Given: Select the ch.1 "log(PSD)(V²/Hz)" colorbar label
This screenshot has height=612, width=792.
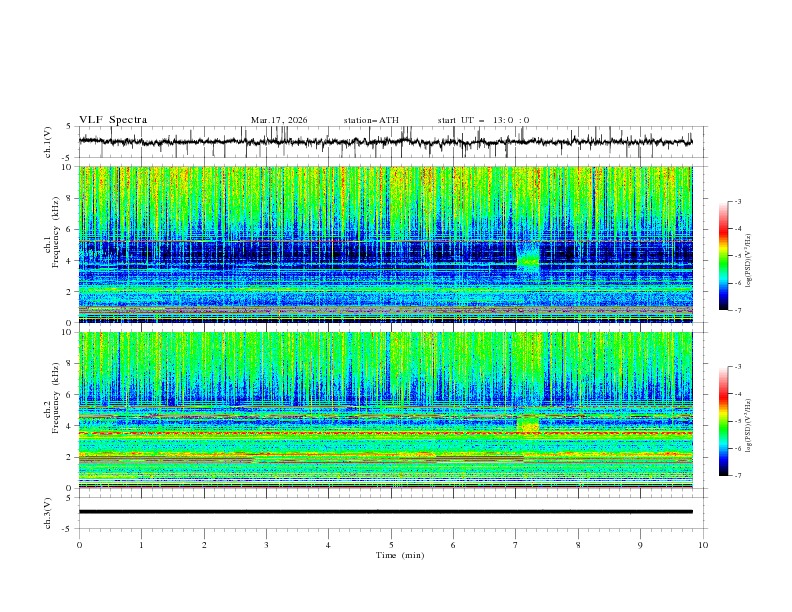Looking at the screenshot, I should point(749,261).
